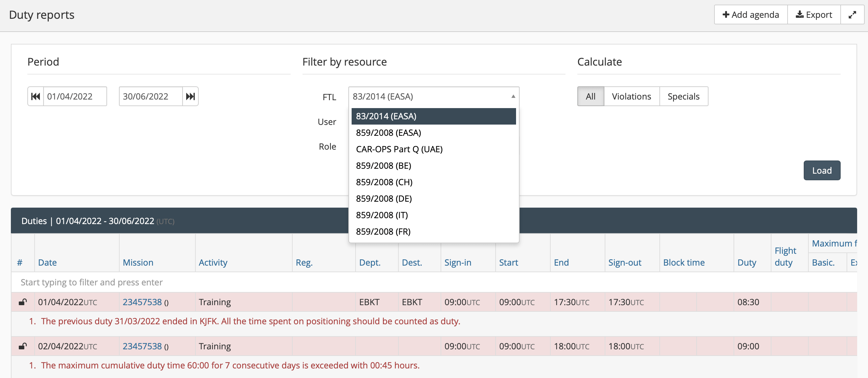Choose 83/2014 (EASA) from FTL list
The width and height of the screenshot is (868, 378).
434,116
